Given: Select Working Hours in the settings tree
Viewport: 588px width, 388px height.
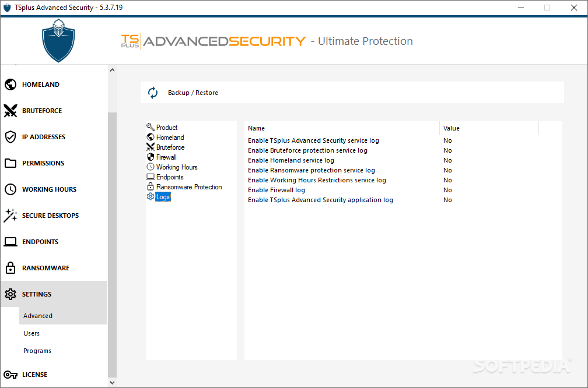Looking at the screenshot, I should point(177,167).
